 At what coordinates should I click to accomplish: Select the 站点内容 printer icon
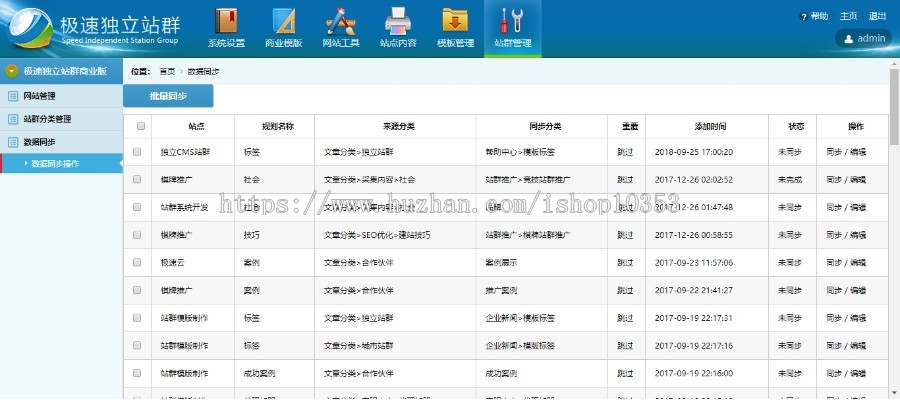(x=398, y=21)
